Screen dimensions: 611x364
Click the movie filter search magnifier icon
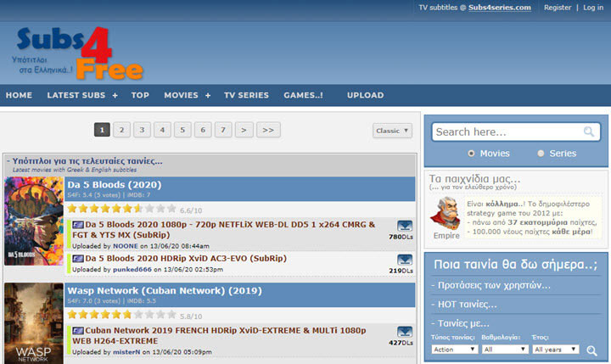(592, 350)
